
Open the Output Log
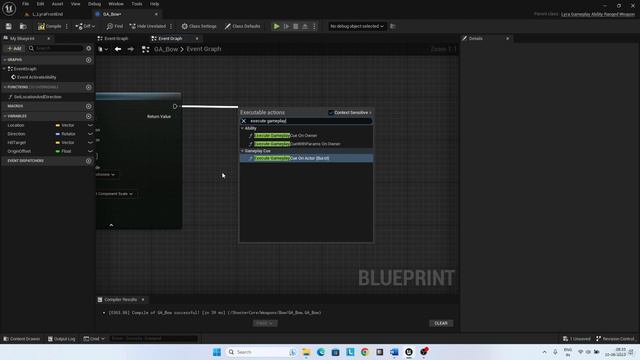pos(62,339)
